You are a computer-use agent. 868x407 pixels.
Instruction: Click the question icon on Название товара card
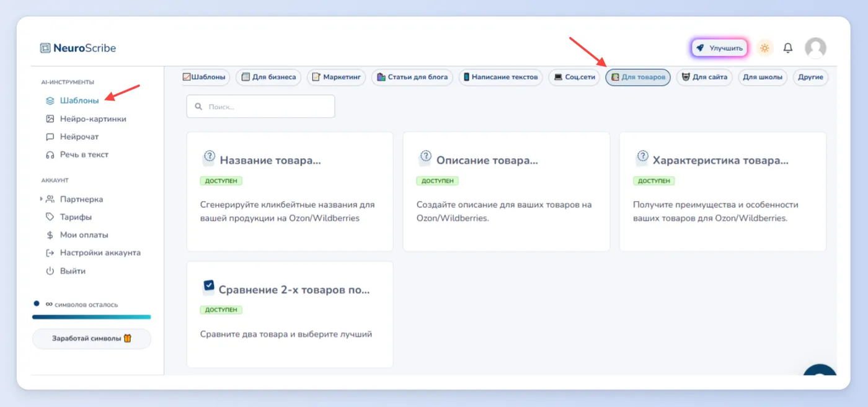[x=209, y=158]
